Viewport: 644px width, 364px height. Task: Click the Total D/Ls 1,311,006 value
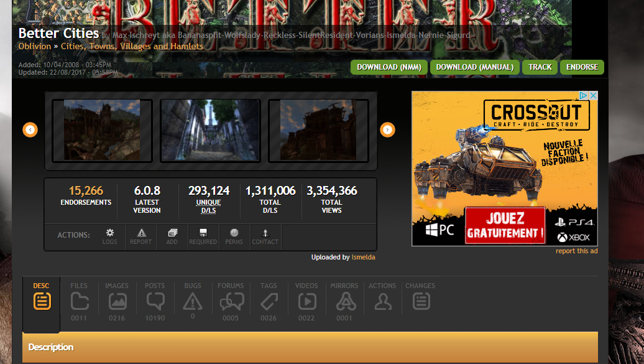pos(270,191)
